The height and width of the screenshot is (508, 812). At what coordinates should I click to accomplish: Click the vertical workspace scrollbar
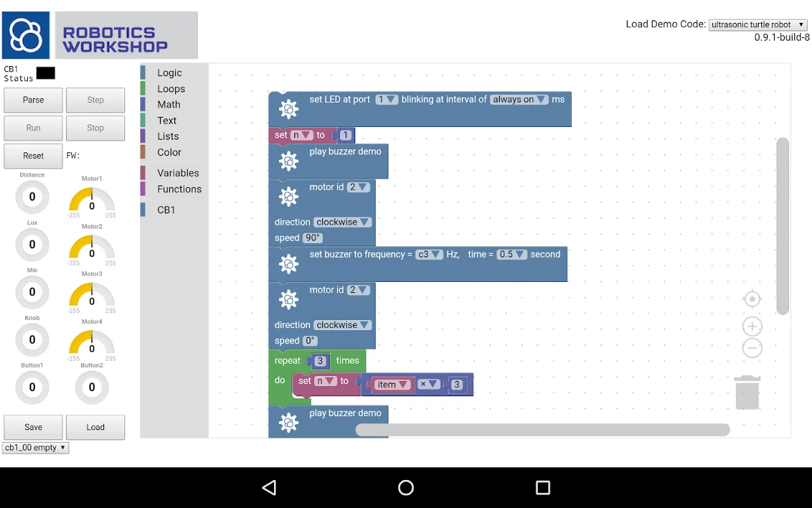click(783, 226)
